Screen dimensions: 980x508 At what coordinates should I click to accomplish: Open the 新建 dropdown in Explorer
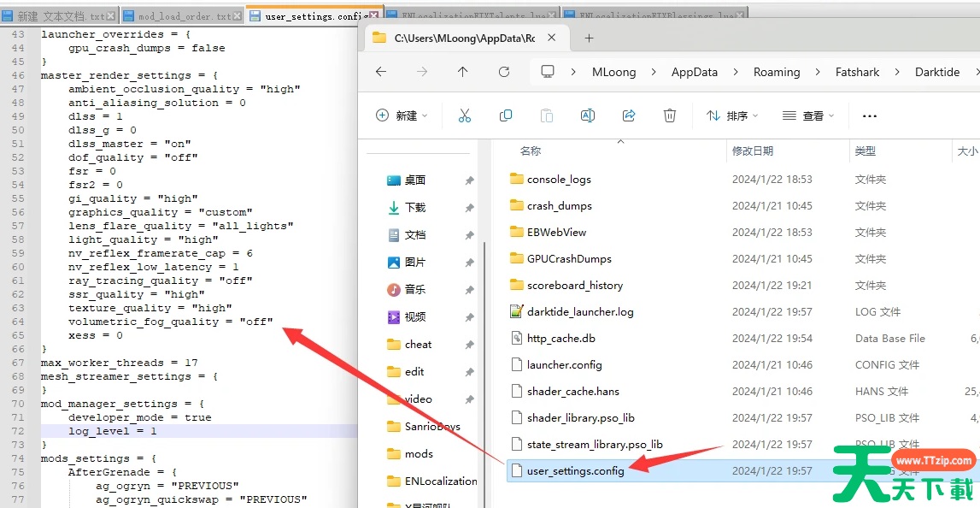pos(402,115)
